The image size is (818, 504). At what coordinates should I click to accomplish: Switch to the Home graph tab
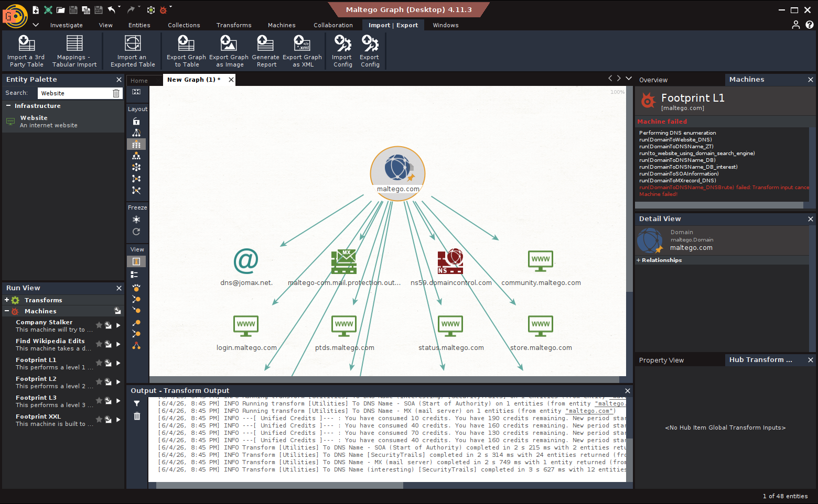(x=139, y=81)
